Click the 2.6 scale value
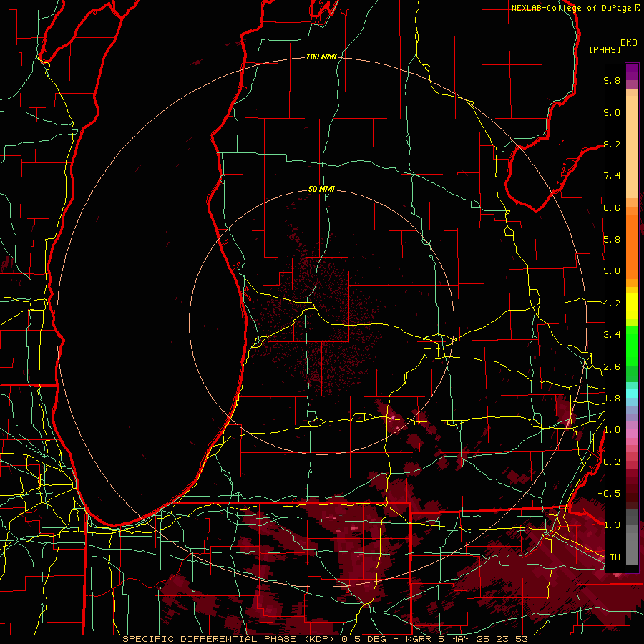Image resolution: width=644 pixels, height=644 pixels. pyautogui.click(x=612, y=367)
